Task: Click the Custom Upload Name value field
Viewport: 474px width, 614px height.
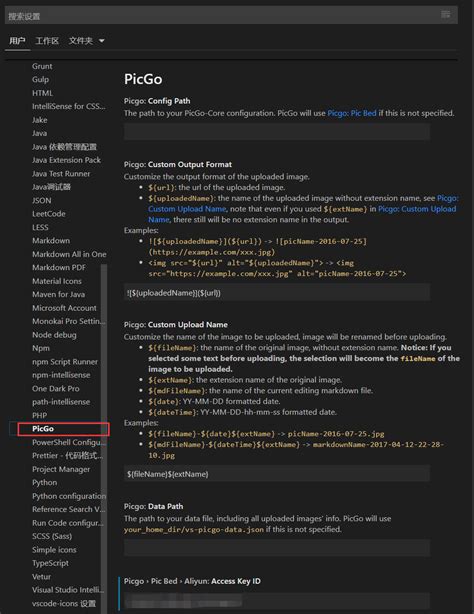Action: click(277, 474)
